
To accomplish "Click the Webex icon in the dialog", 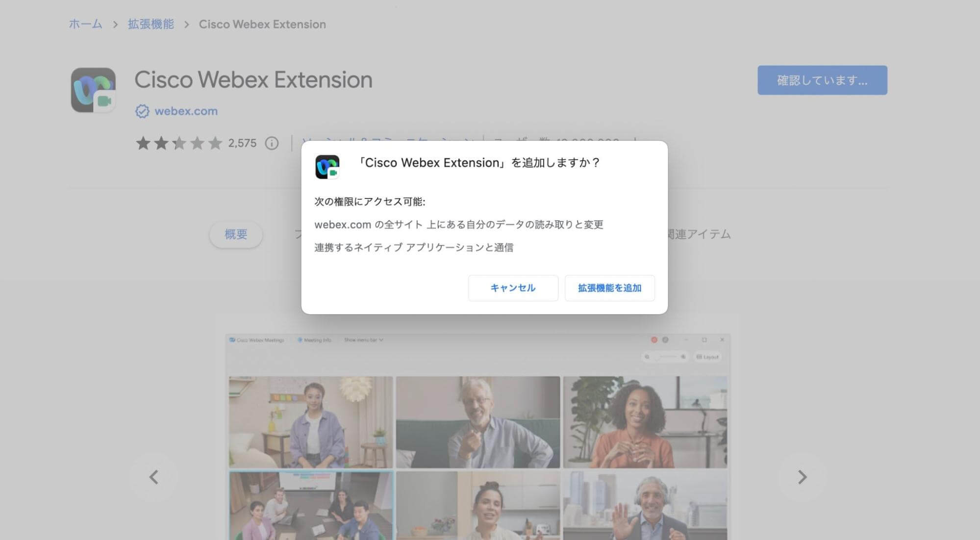I will 327,167.
